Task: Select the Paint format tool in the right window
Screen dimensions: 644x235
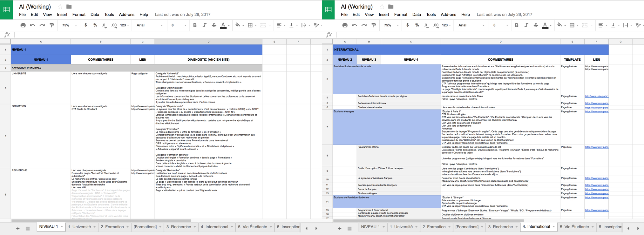Action: [x=374, y=25]
